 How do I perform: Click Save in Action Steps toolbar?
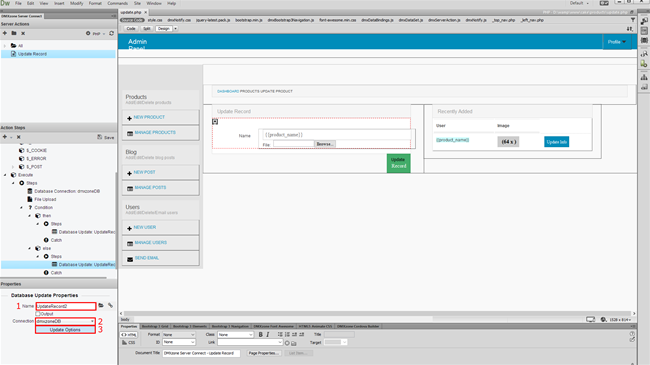click(x=106, y=137)
